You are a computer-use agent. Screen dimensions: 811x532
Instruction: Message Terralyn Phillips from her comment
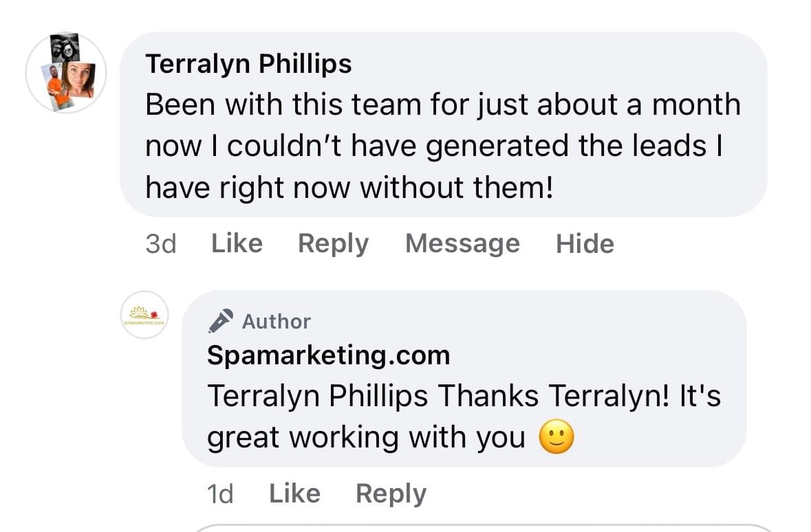pos(462,243)
